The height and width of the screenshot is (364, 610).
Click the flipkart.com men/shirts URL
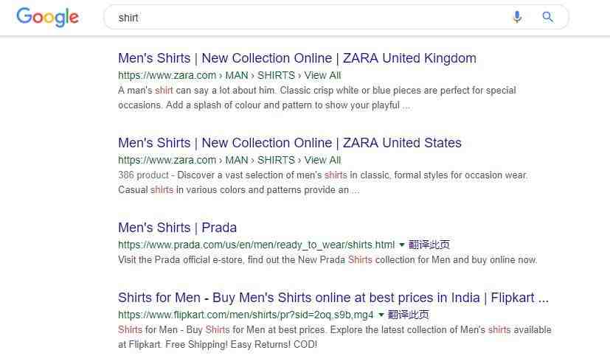(246, 315)
